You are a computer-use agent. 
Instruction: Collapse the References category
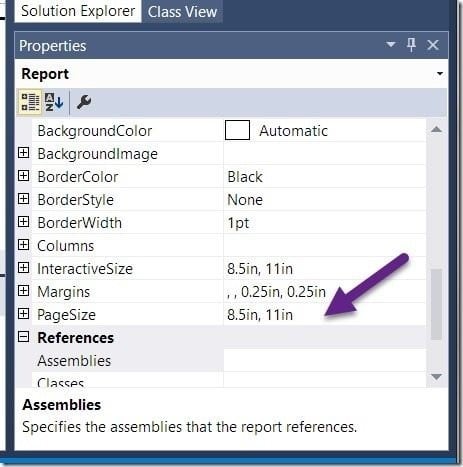pos(23,337)
